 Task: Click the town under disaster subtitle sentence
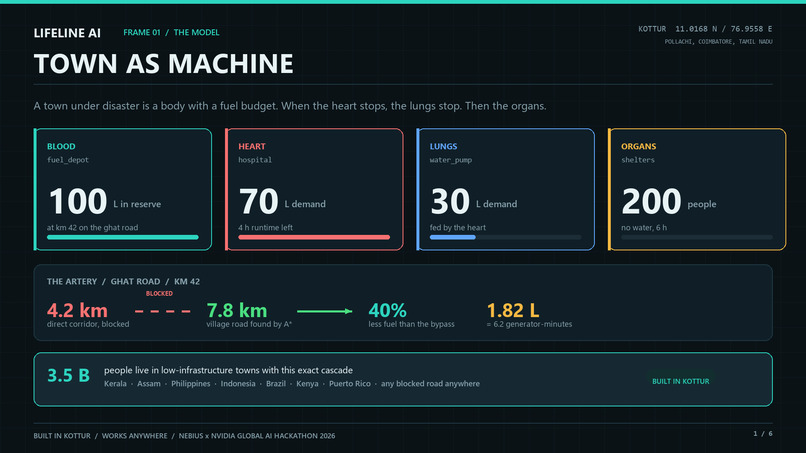point(290,106)
